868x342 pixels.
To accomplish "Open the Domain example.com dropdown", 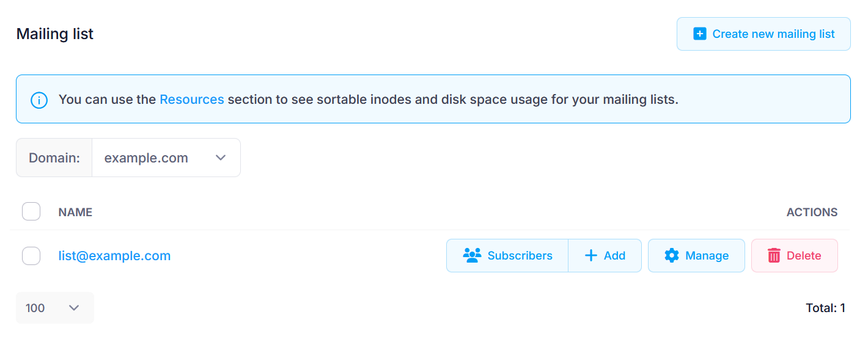I will (x=165, y=158).
